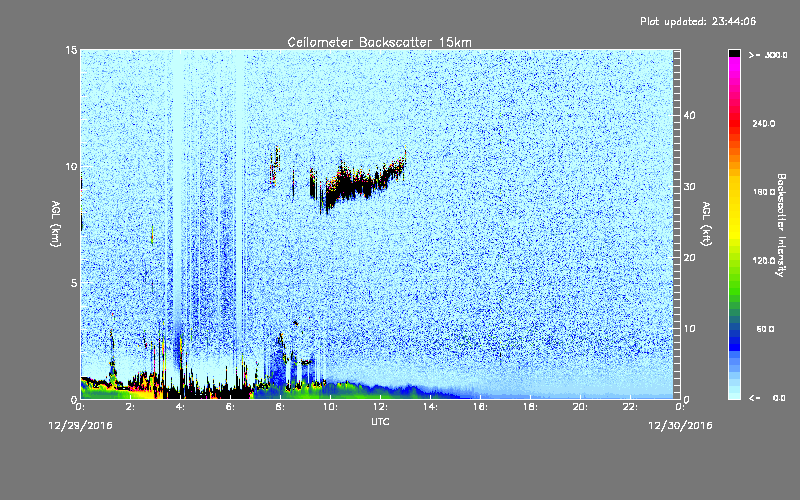Click the 10 kft tick on right axis
Screen dimensions: 800x500
[689, 329]
